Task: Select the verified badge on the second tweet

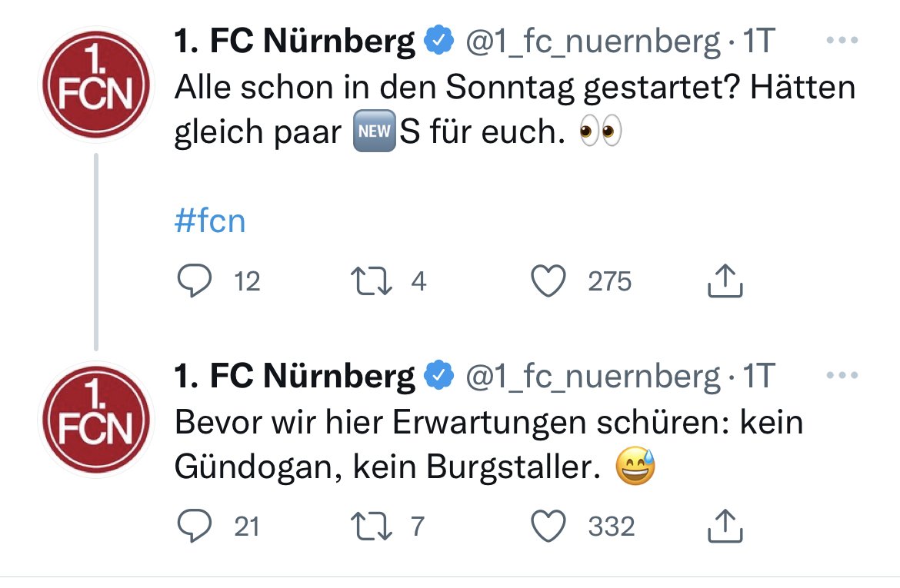Action: coord(439,375)
